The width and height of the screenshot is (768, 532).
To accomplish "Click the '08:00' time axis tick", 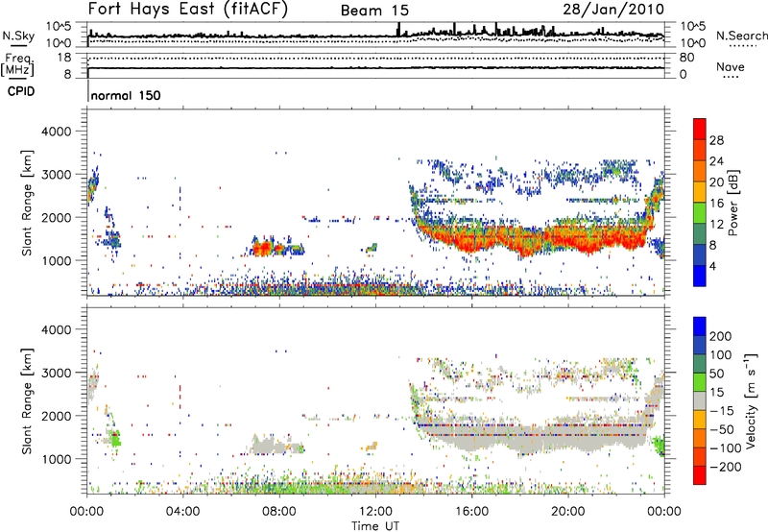I will [279, 512].
